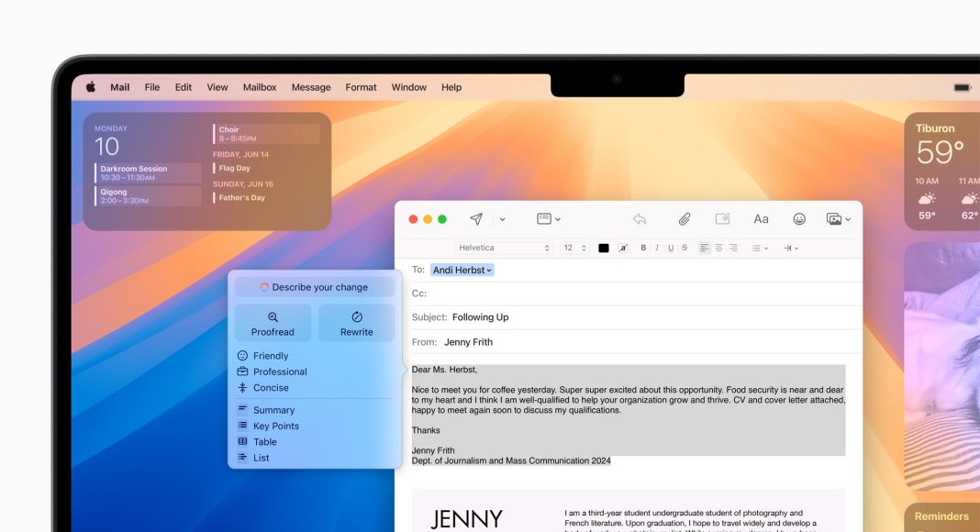
Task: Open Choir event in calendar widget
Action: [x=266, y=134]
